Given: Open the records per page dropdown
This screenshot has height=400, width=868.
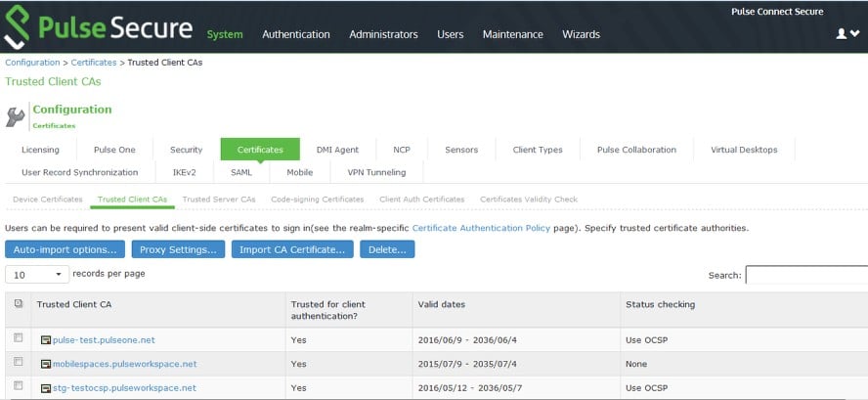Looking at the screenshot, I should (x=37, y=274).
